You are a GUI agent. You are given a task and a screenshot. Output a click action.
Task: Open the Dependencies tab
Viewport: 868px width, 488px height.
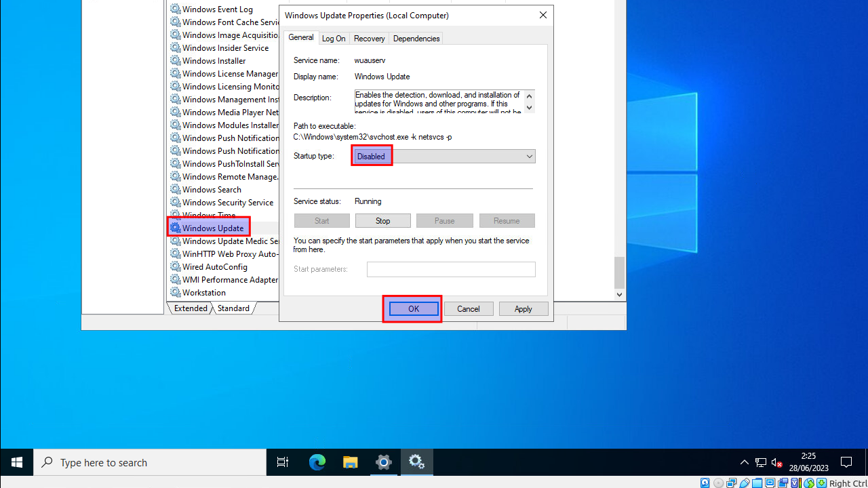[416, 39]
